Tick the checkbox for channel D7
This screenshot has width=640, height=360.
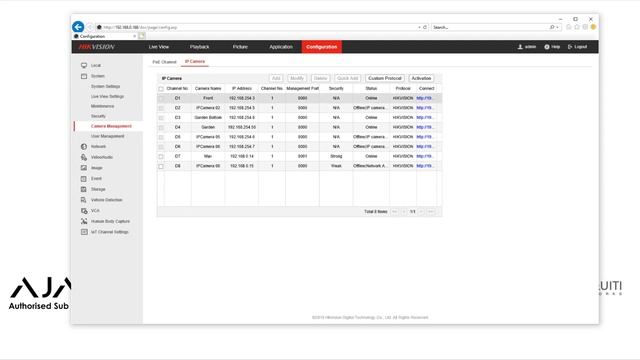pos(161,156)
